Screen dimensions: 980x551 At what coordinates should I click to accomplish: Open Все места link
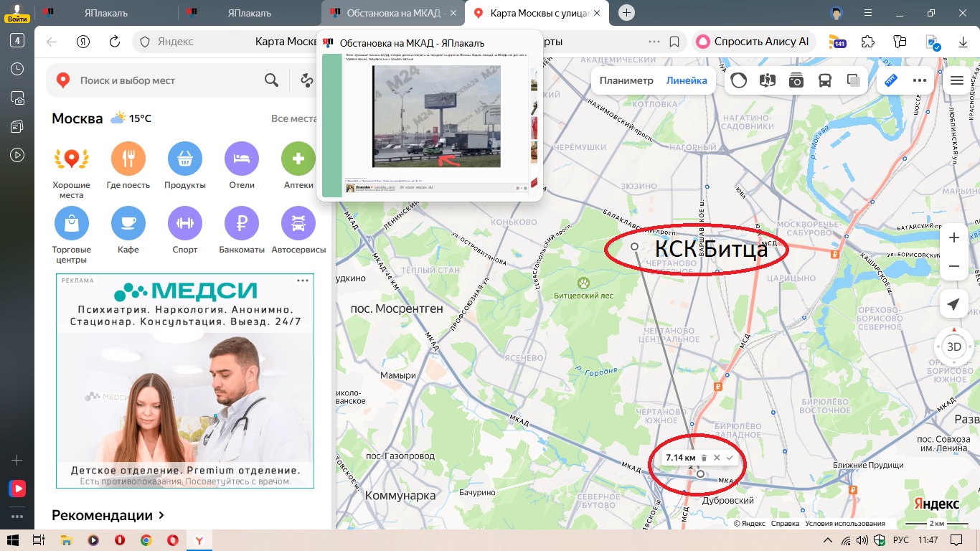294,118
